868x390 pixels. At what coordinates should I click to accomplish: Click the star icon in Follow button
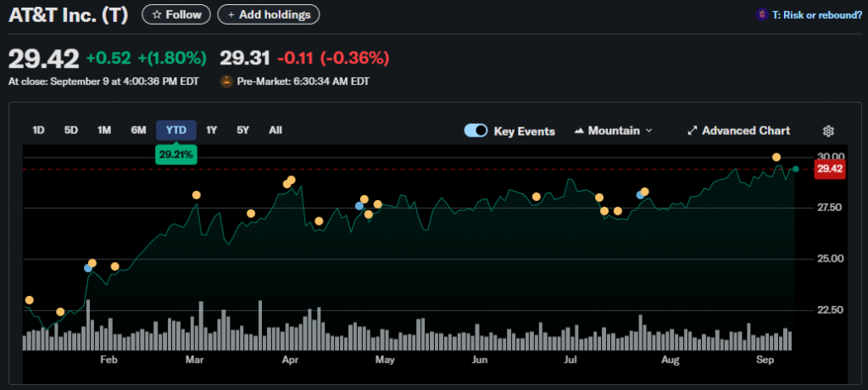pos(157,15)
